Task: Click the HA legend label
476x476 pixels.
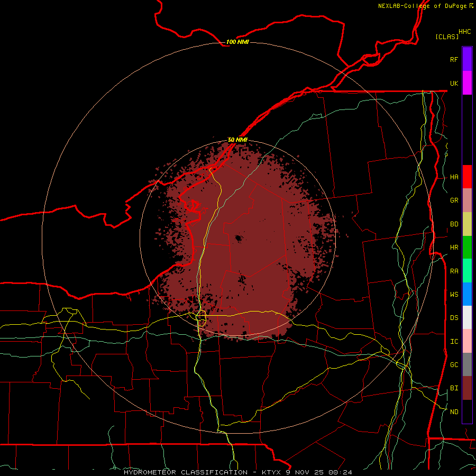Action: click(x=454, y=177)
